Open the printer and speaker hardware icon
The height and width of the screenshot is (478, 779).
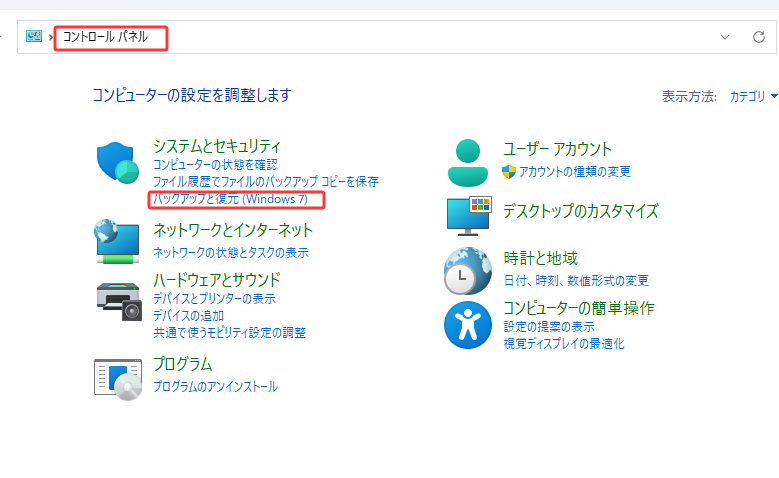pos(119,301)
